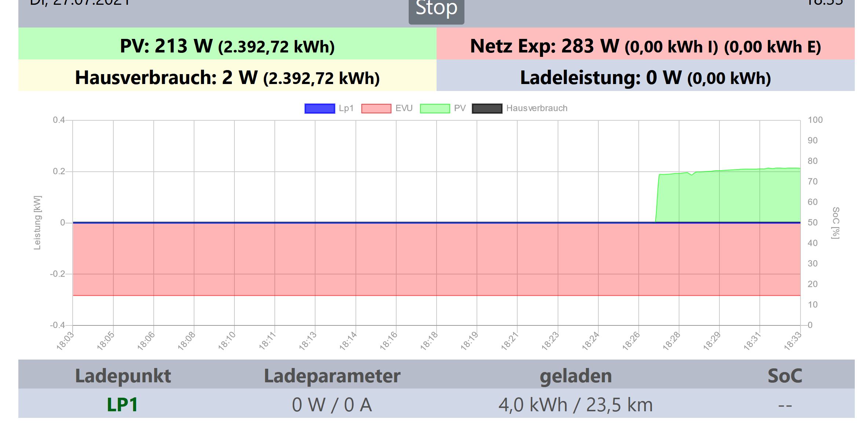Toggle Hausverbrauch dark legend swatch
The width and height of the screenshot is (868, 430).
point(487,109)
